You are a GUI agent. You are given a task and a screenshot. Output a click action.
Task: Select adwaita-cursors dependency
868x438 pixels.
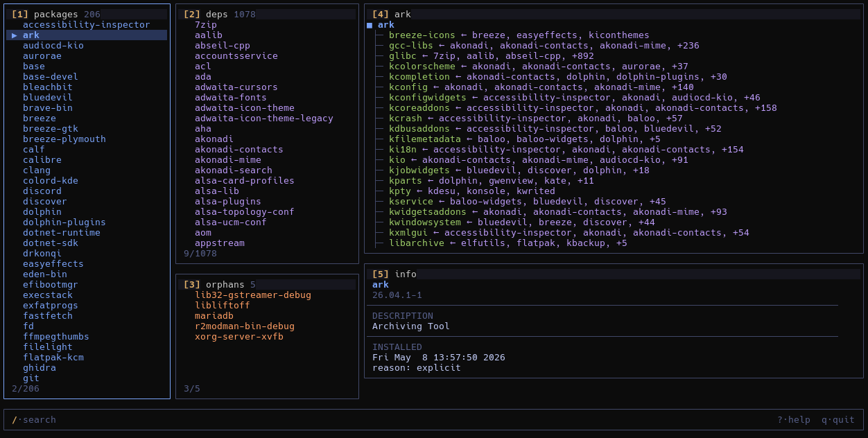(x=236, y=87)
